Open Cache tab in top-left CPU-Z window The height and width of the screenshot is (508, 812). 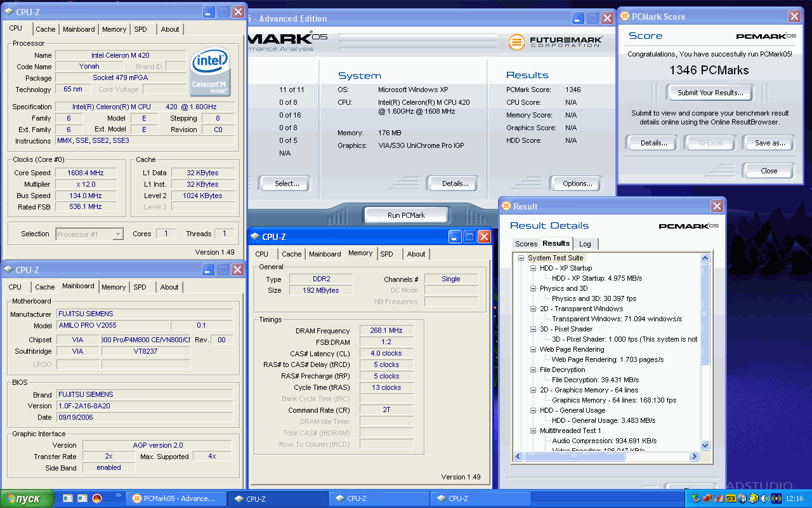pyautogui.click(x=45, y=29)
